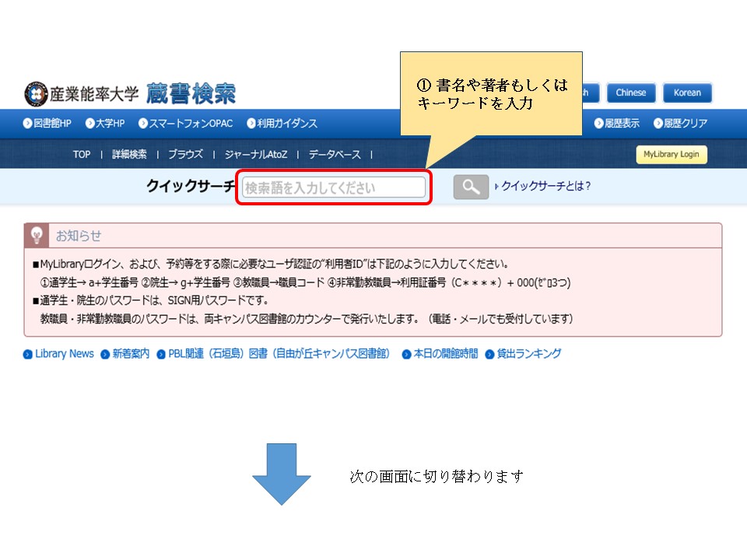
Task: Click the magnifying glass search button
Action: (471, 187)
